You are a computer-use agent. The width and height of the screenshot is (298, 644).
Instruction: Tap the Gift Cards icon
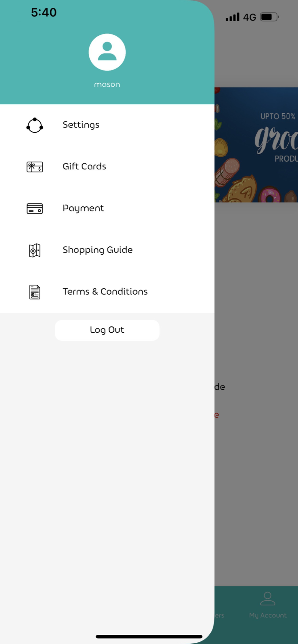35,167
